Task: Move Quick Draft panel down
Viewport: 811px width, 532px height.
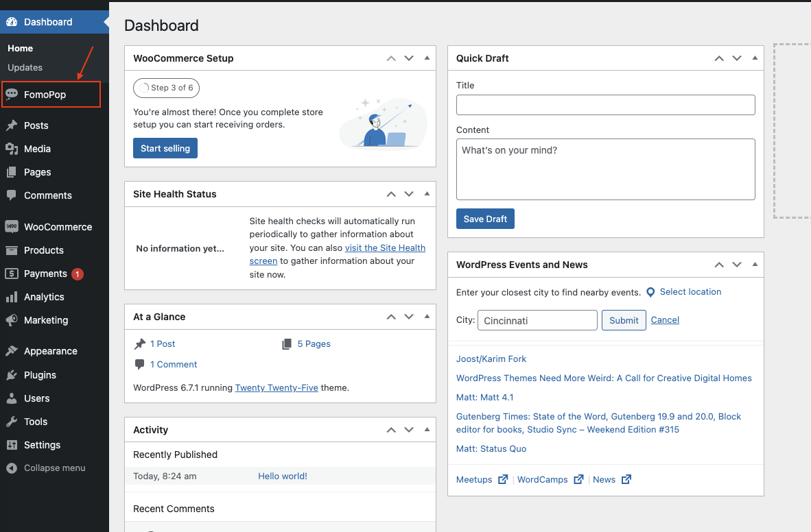Action: coord(736,58)
